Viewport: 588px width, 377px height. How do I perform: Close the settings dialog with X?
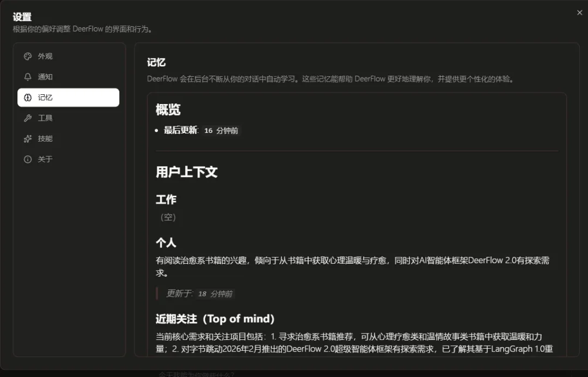click(x=579, y=13)
